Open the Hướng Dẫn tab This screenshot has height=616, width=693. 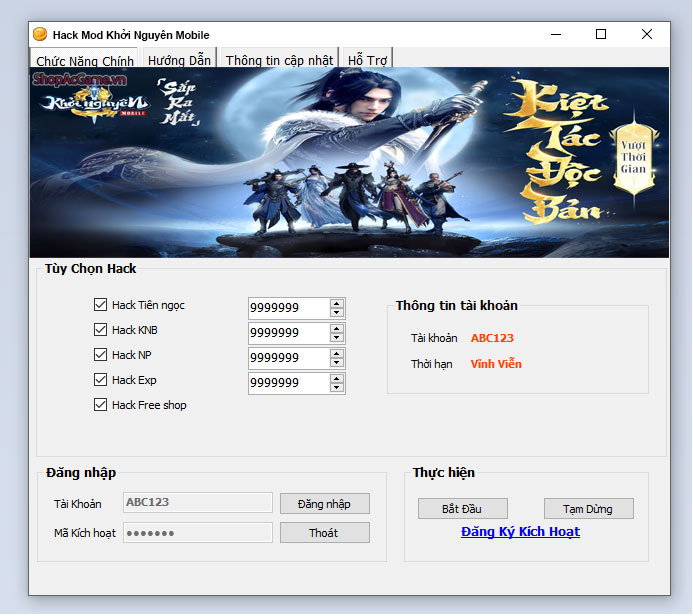tap(179, 58)
